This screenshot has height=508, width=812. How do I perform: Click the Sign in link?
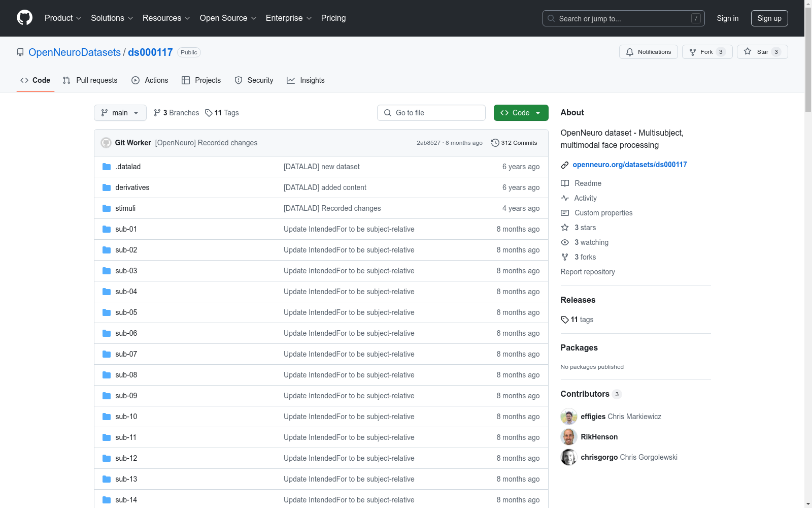(728, 18)
